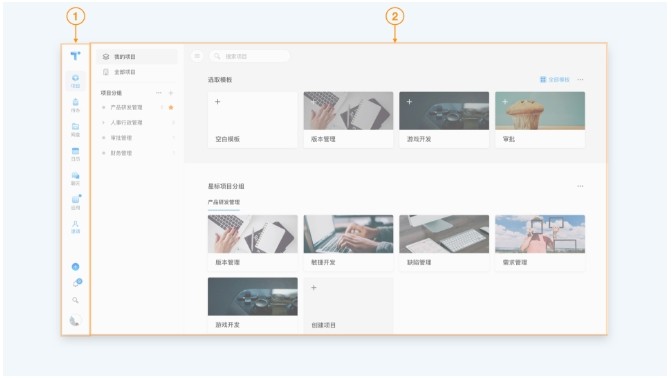Screen dimensions: 672x378
Task: Open the 聊天 chat sidebar icon
Action: click(75, 178)
